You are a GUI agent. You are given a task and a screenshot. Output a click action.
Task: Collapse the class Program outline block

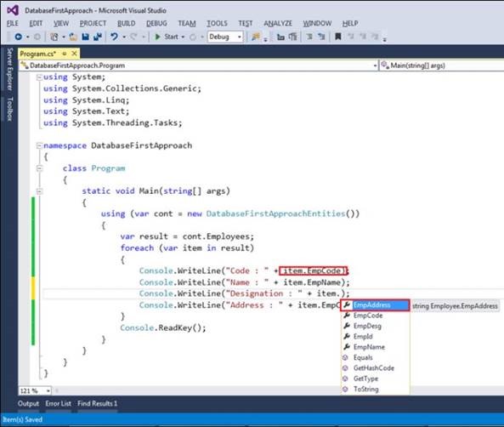[39, 168]
